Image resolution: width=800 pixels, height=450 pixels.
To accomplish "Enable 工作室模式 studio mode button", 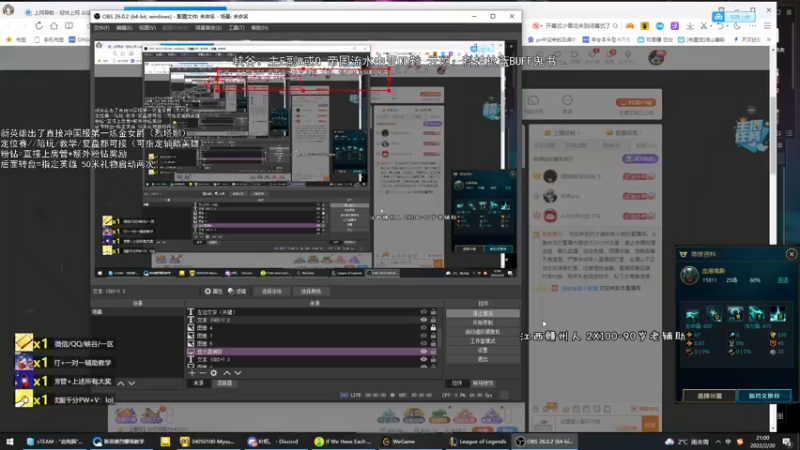I will tap(483, 341).
